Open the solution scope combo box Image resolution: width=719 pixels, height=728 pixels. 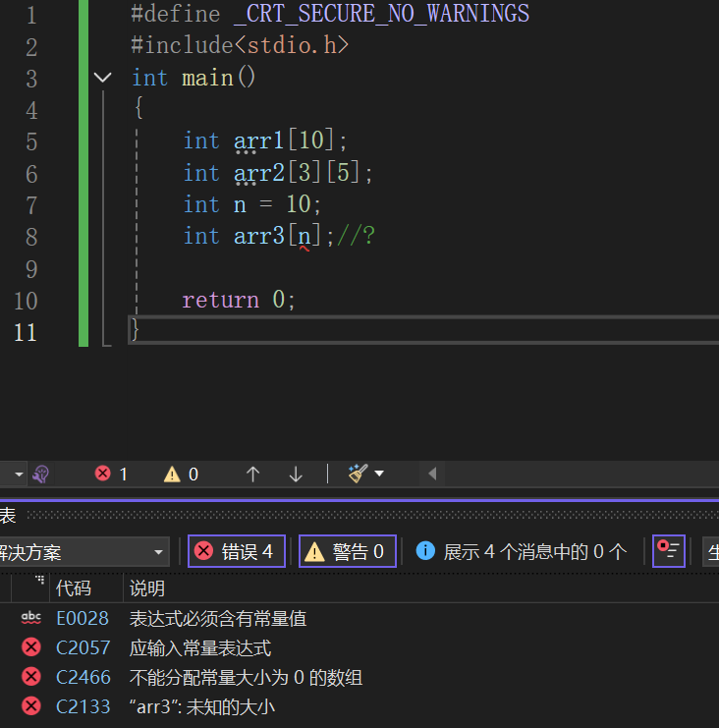(84, 552)
